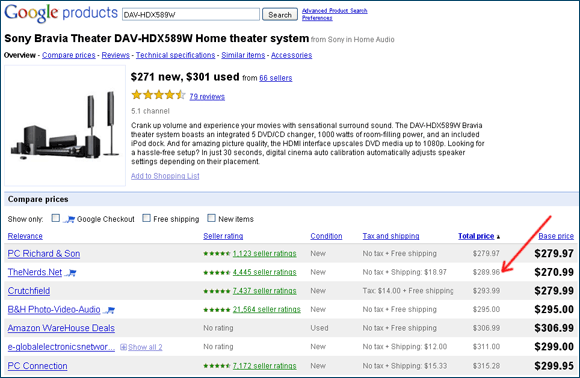Sort by Base price column
Viewport: 580px width, 378px height.
pyautogui.click(x=556, y=236)
